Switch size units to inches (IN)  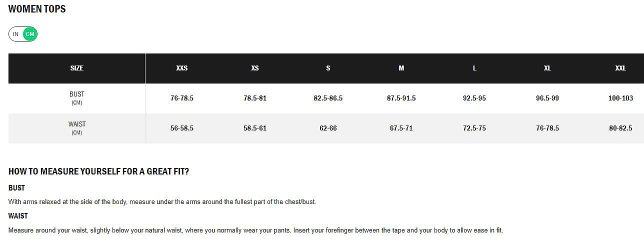coord(15,34)
